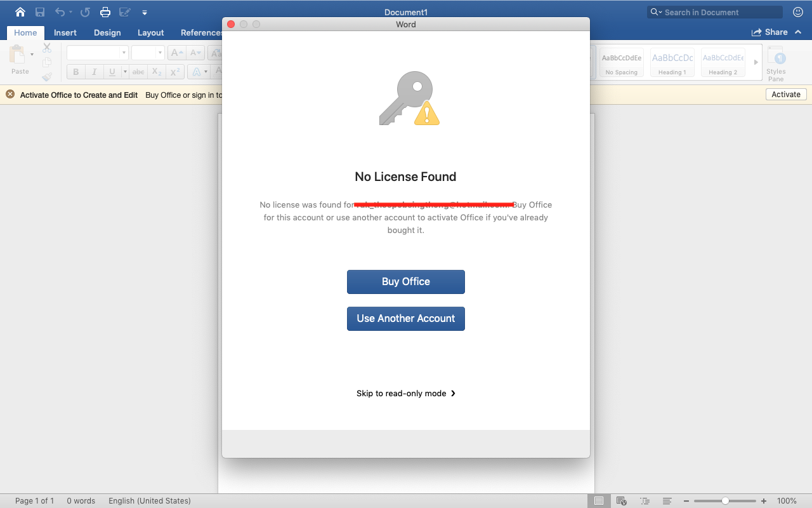
Task: Click the 0 words count in status bar
Action: 81,501
